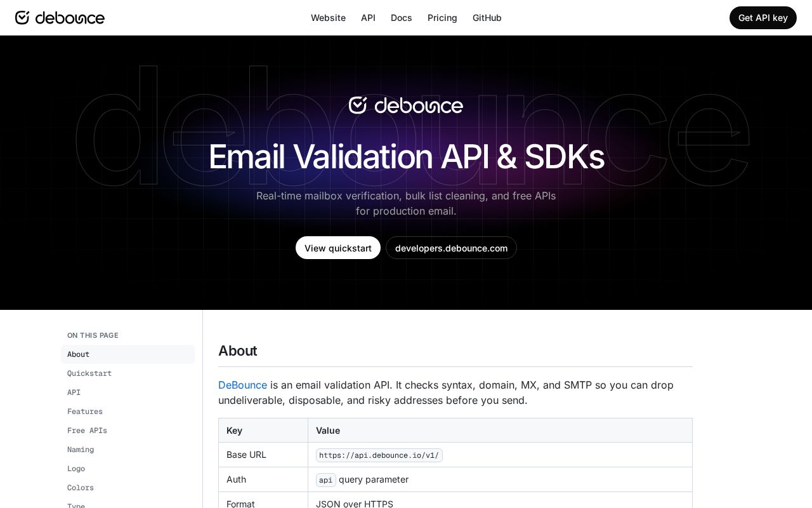Click the debounce logo in the header

point(60,18)
